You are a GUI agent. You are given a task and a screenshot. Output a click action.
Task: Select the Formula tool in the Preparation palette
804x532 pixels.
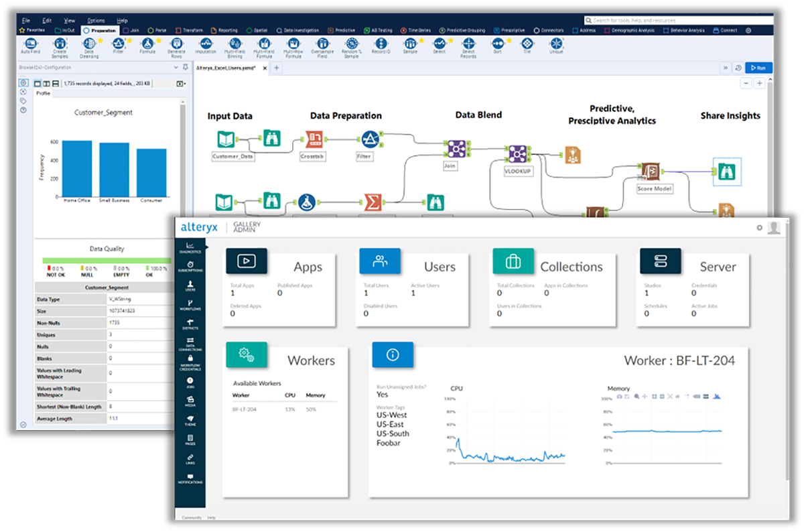coord(147,45)
